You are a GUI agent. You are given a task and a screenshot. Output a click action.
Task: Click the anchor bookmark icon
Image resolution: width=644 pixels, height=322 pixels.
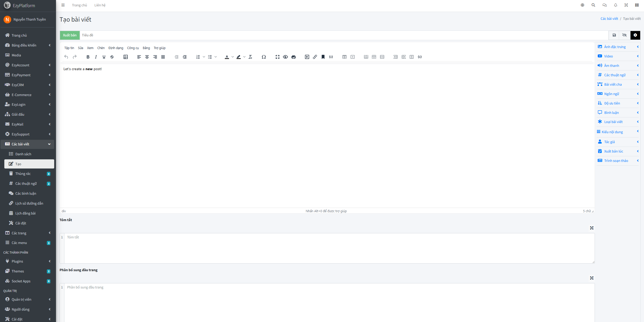click(323, 57)
